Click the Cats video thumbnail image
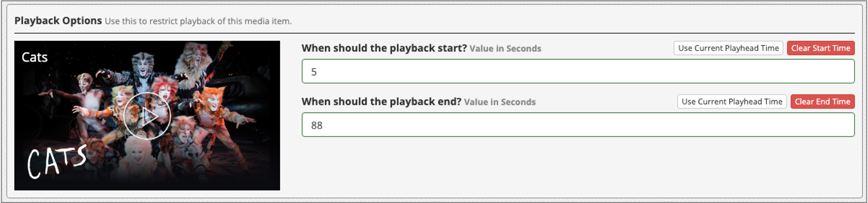 click(x=147, y=116)
